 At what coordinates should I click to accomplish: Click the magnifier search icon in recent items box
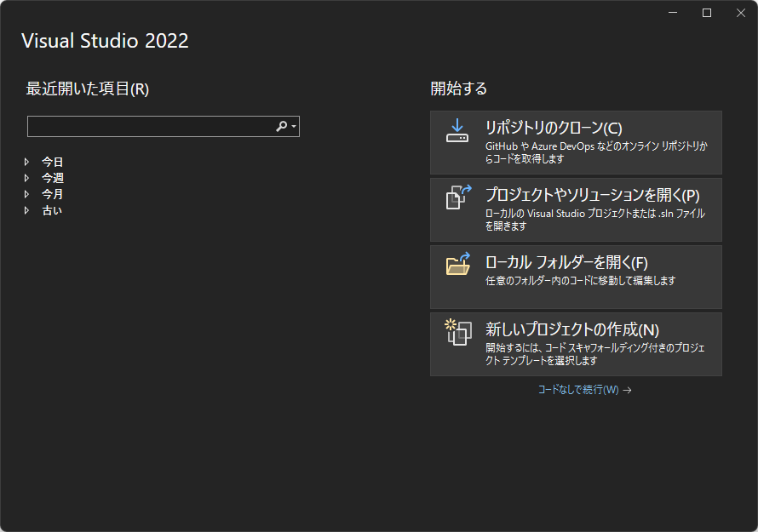[x=281, y=127]
